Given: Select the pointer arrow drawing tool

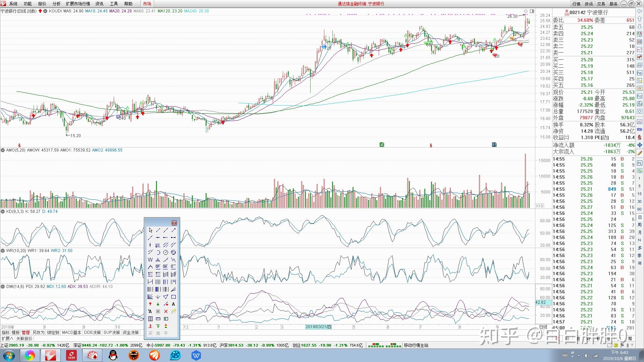Looking at the screenshot, I should (150, 230).
